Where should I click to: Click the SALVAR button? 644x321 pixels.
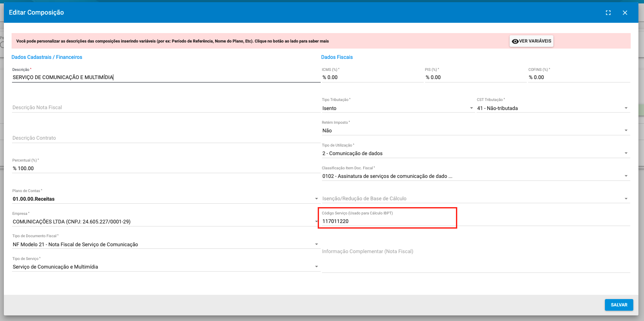(619, 305)
